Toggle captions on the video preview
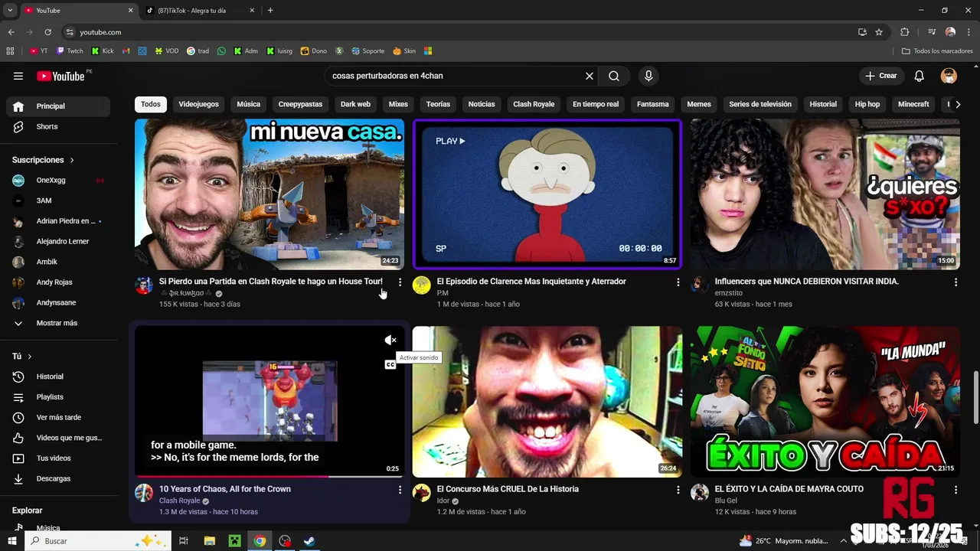Viewport: 980px width, 551px height. tap(390, 364)
